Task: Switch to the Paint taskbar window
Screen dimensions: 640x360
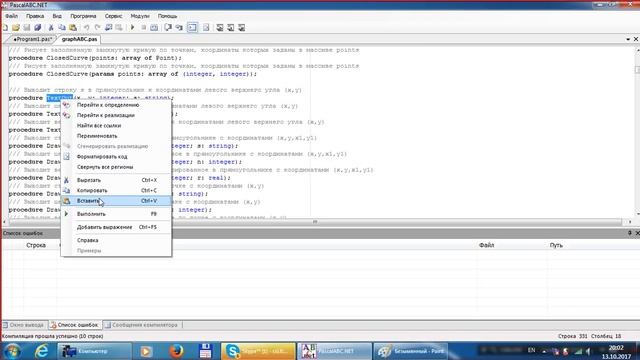Action: (410, 351)
